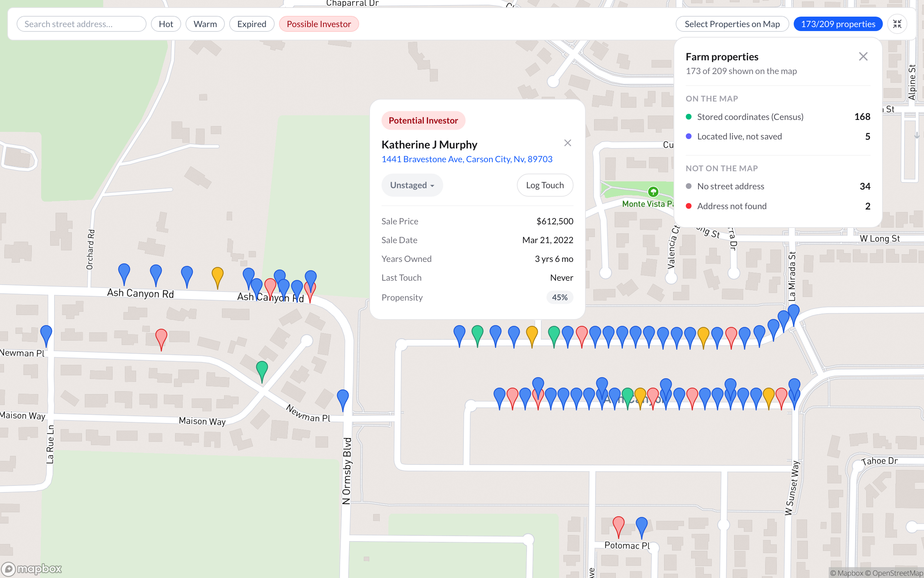Click the Last Touch Never value
This screenshot has width=924, height=578.
coord(562,277)
